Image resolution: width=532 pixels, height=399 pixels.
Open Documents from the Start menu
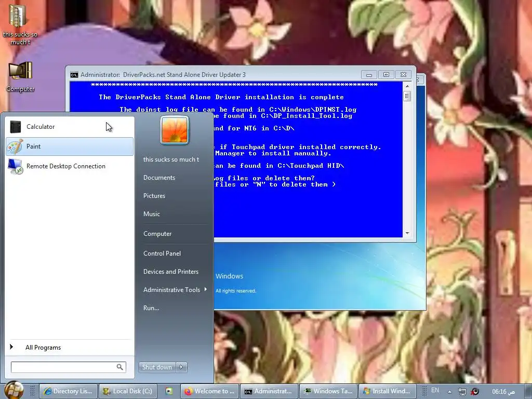pyautogui.click(x=159, y=178)
